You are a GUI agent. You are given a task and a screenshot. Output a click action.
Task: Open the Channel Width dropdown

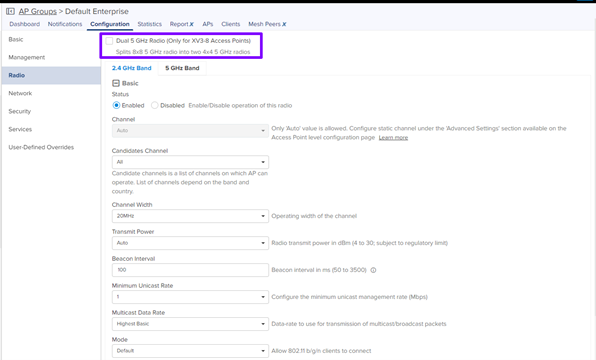pyautogui.click(x=190, y=216)
